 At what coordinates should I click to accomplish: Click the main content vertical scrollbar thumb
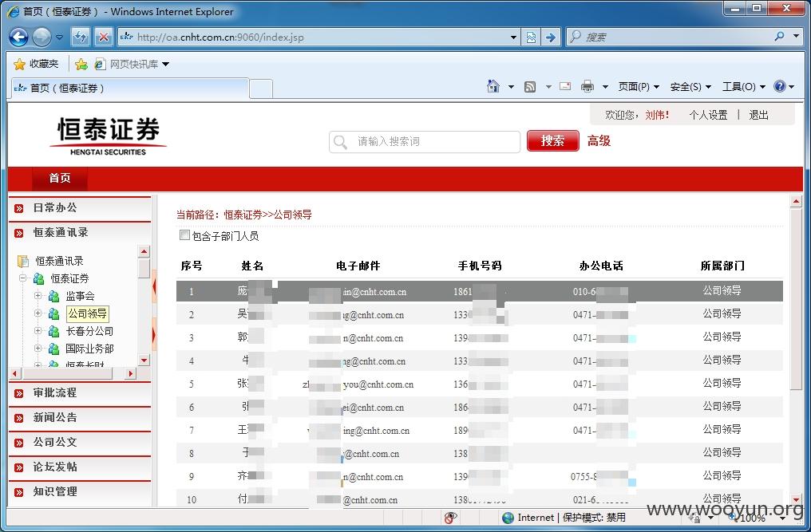tap(796, 299)
